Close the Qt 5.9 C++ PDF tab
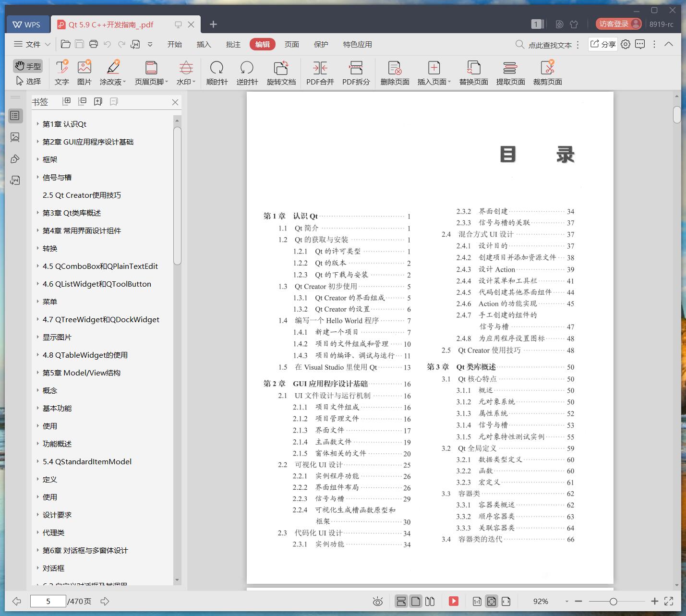This screenshot has width=686, height=616. (191, 24)
